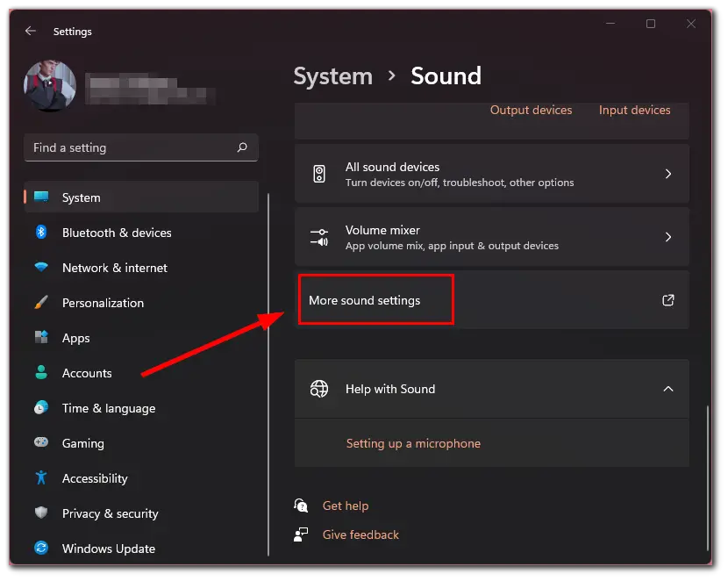Click the content pane vertical scrollbar
Screen dimensions: 728x581
[x=707, y=478]
